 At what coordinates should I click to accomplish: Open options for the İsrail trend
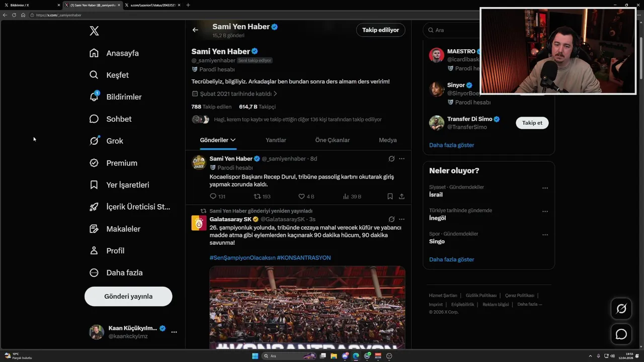(545, 188)
